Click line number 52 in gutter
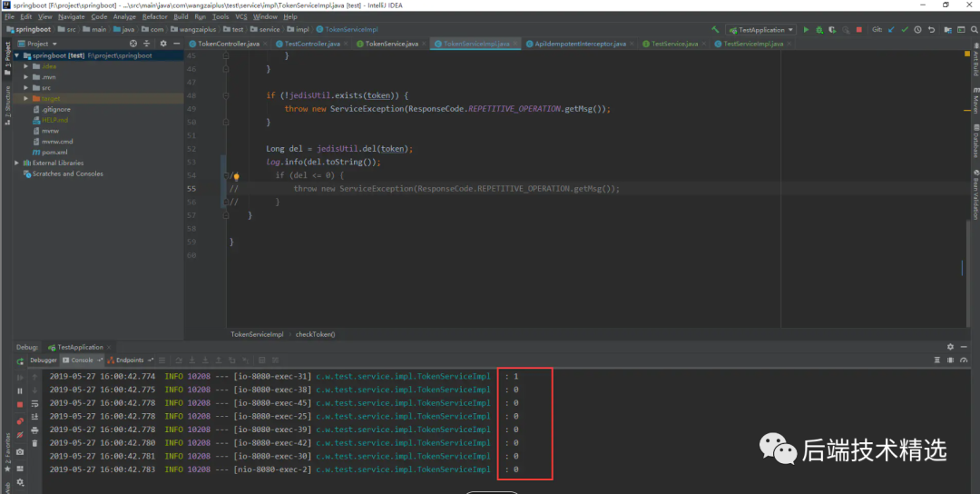Screen dimensions: 980x494 tap(191, 149)
